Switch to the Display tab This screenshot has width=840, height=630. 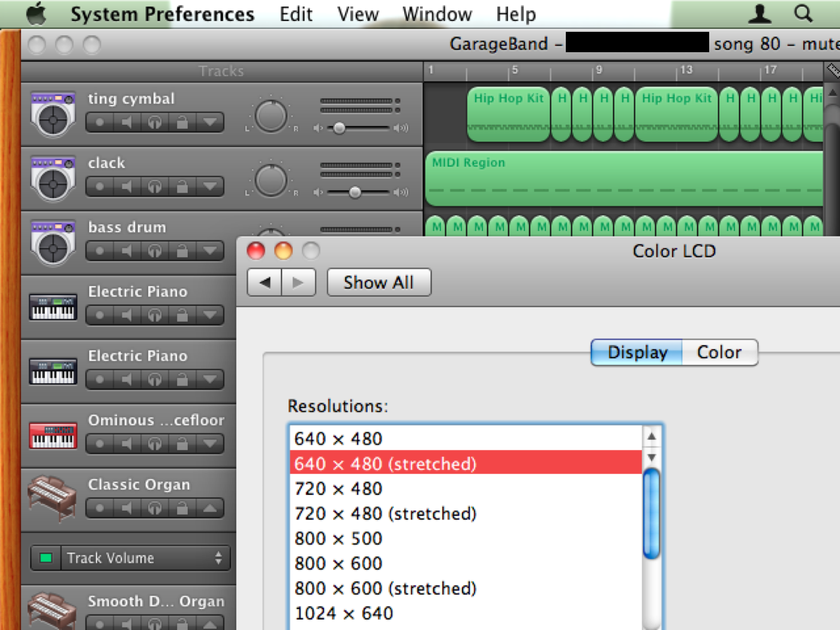pos(637,352)
